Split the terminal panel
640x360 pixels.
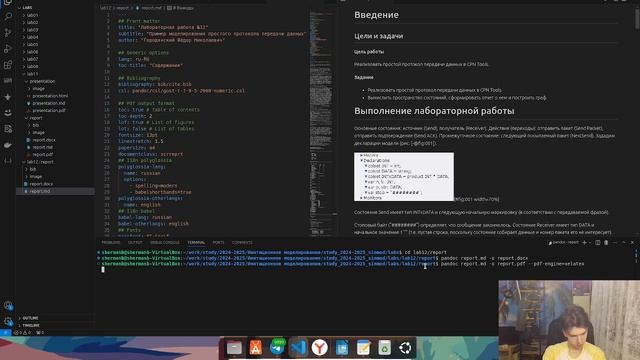tap(598, 242)
